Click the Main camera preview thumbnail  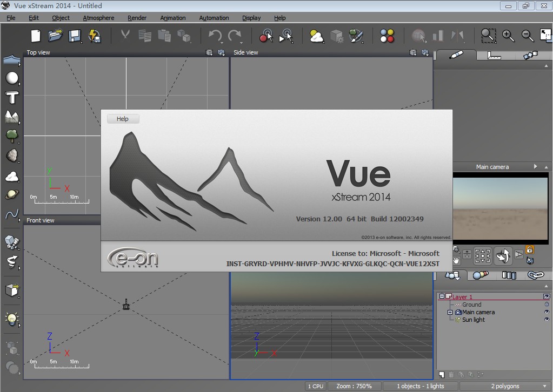(x=500, y=208)
